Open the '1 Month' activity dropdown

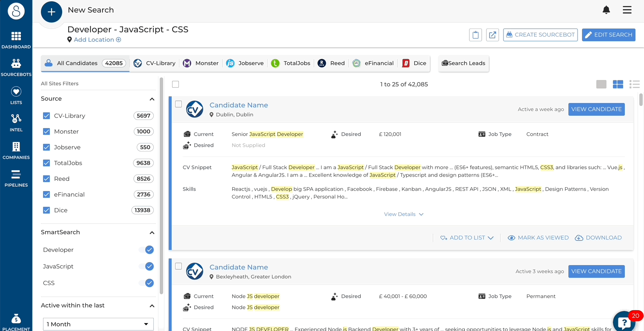(98, 324)
